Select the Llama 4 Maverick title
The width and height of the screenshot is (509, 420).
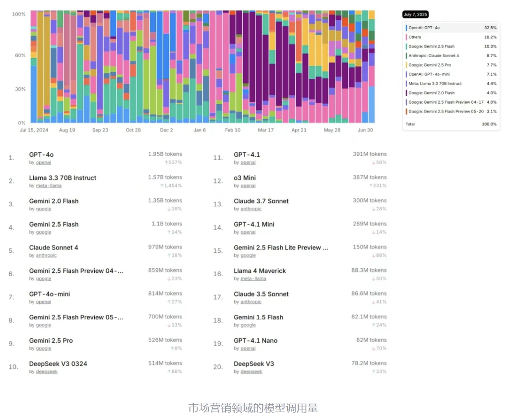pyautogui.click(x=259, y=271)
